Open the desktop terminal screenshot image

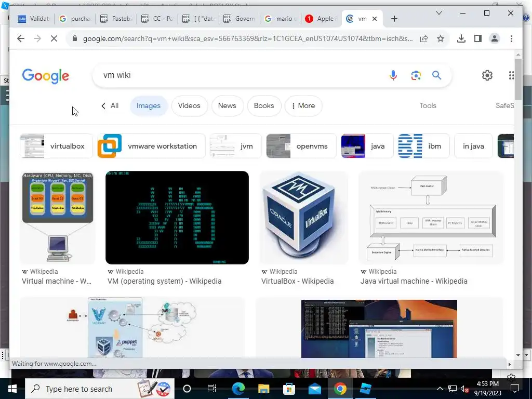coord(379,328)
